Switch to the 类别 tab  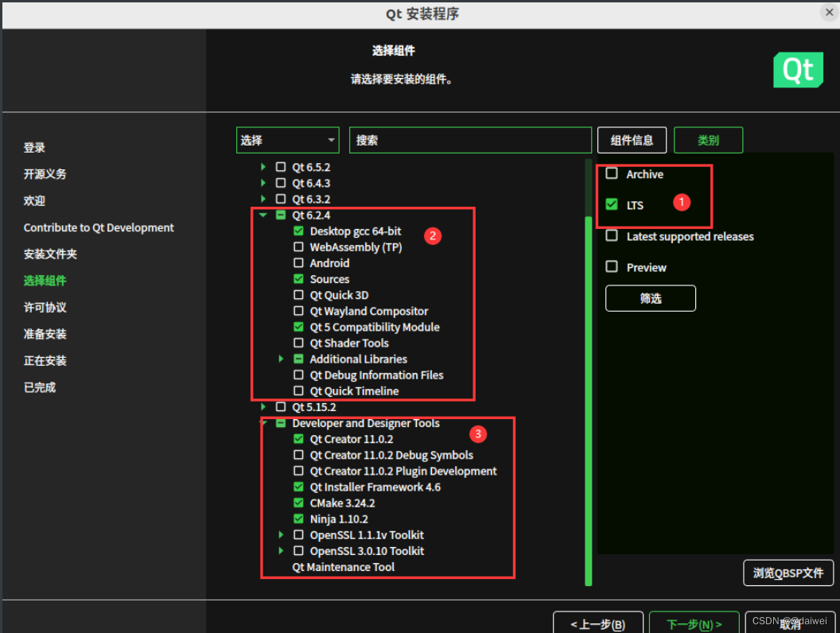pyautogui.click(x=708, y=140)
